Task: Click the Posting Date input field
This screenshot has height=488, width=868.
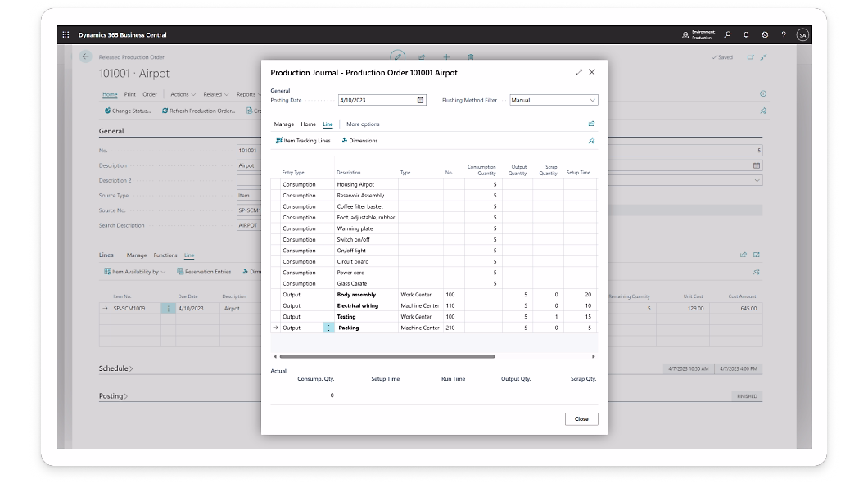Action: [382, 100]
